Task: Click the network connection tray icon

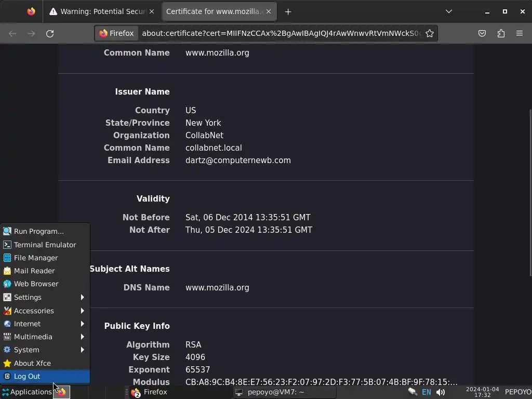Action: click(x=413, y=392)
